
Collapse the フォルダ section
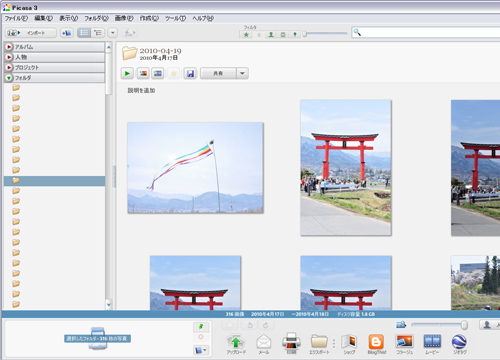click(9, 78)
